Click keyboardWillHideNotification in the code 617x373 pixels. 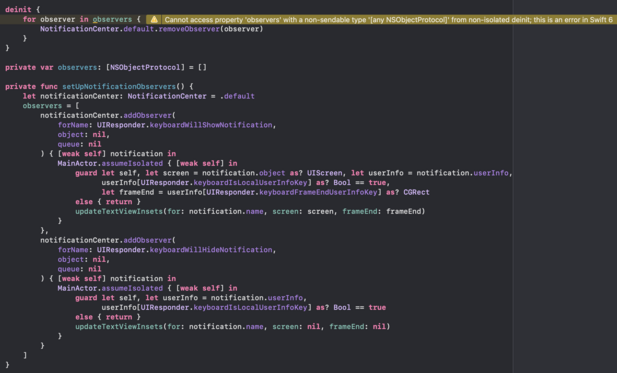pyautogui.click(x=211, y=250)
